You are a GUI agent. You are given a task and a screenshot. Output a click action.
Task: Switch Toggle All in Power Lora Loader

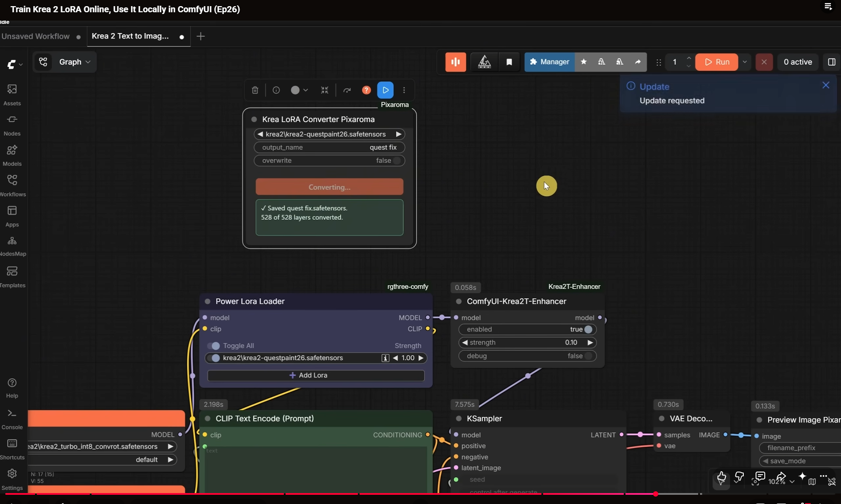coord(214,346)
